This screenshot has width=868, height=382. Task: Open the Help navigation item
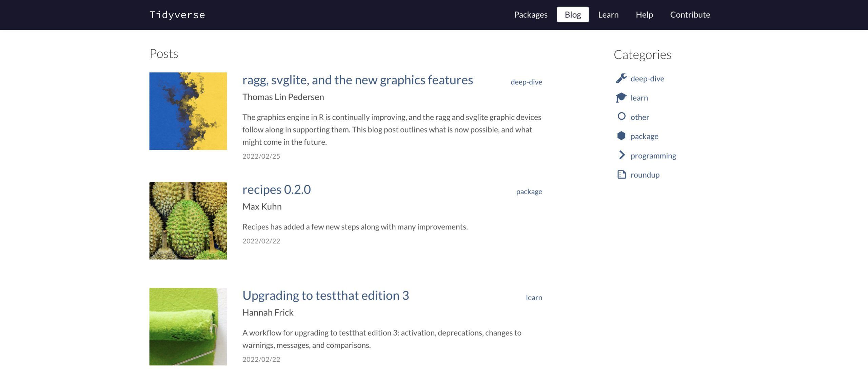click(644, 15)
